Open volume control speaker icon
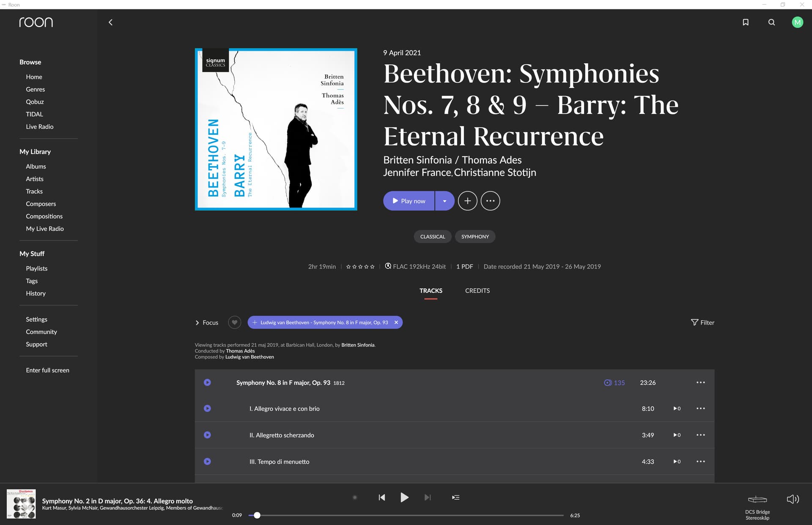812x525 pixels. pyautogui.click(x=793, y=499)
